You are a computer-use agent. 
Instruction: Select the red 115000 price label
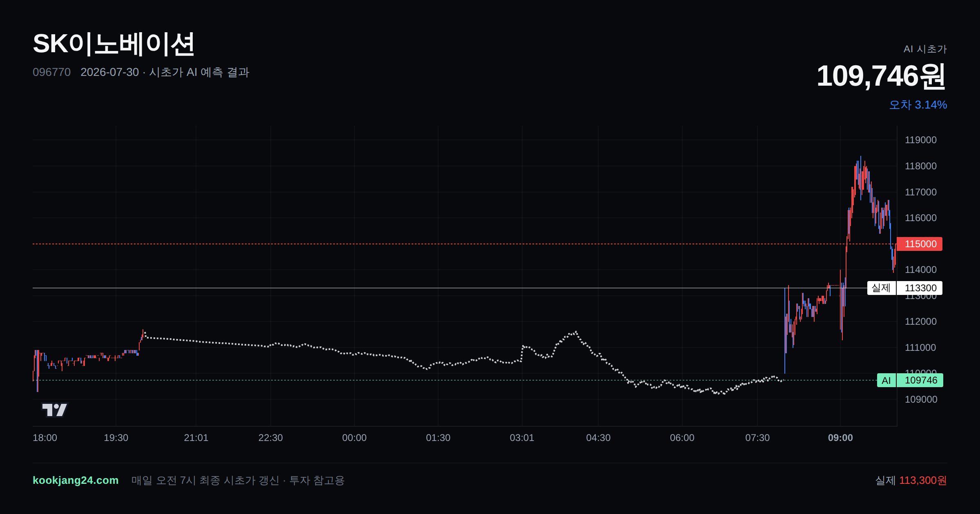920,244
